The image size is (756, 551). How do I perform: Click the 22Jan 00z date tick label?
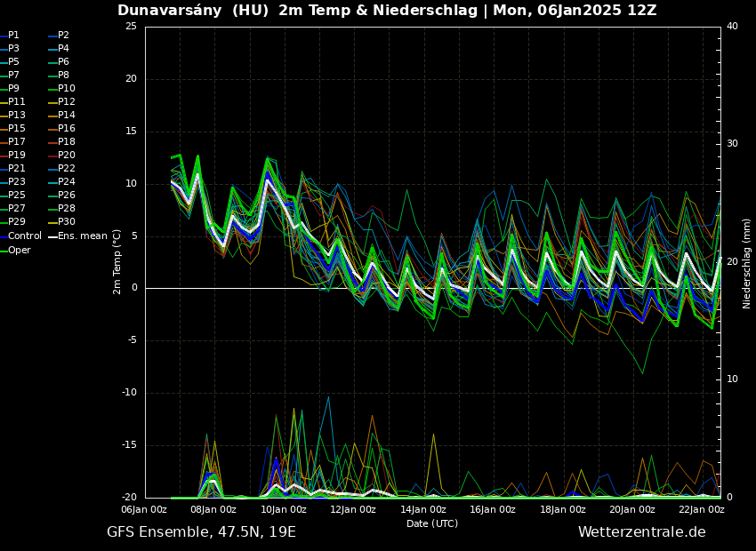coord(701,510)
